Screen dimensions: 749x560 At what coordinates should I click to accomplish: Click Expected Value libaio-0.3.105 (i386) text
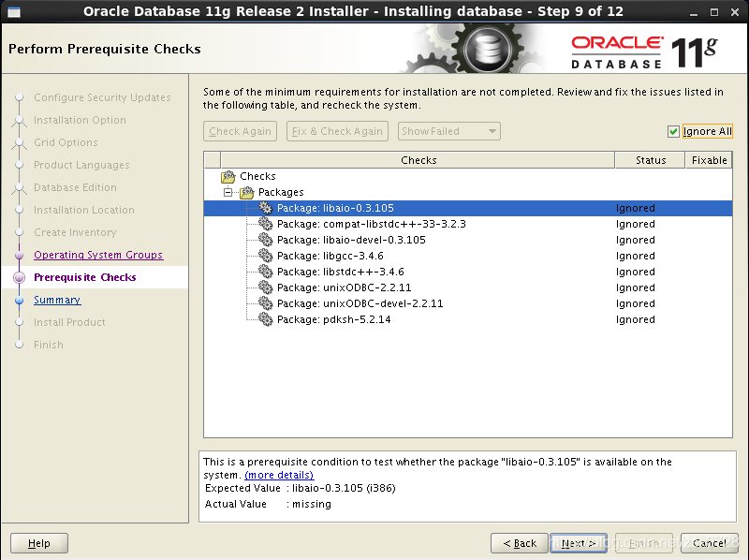pyautogui.click(x=300, y=488)
